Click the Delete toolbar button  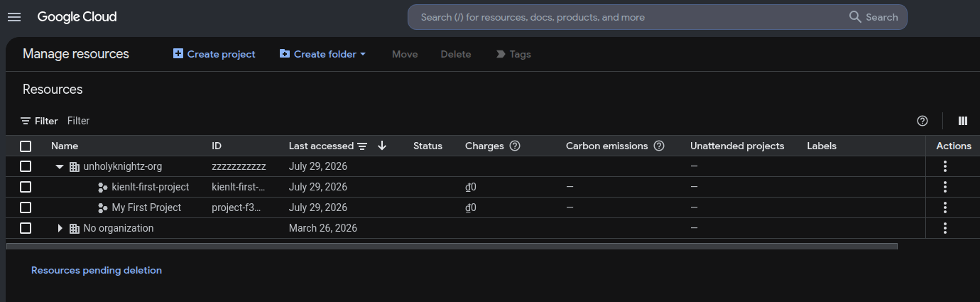(456, 54)
